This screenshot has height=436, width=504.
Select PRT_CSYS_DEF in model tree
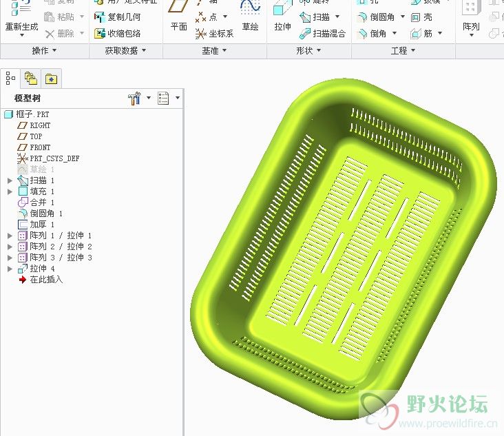point(48,158)
